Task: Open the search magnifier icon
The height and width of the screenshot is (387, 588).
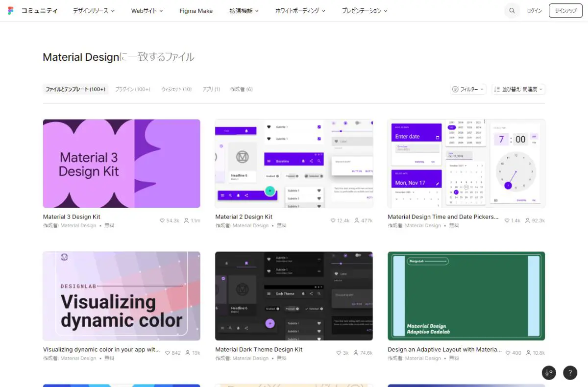Action: click(512, 10)
